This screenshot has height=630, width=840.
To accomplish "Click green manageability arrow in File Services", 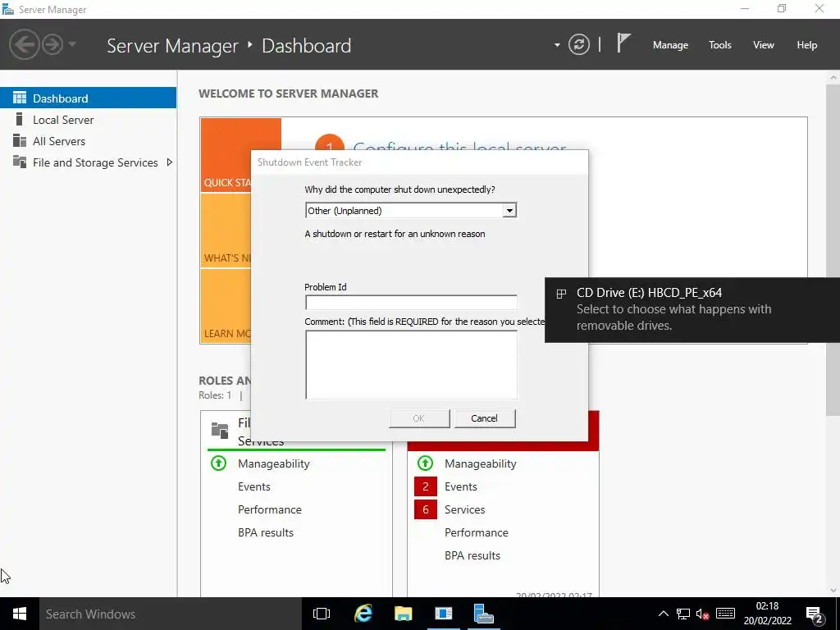I will coord(218,463).
